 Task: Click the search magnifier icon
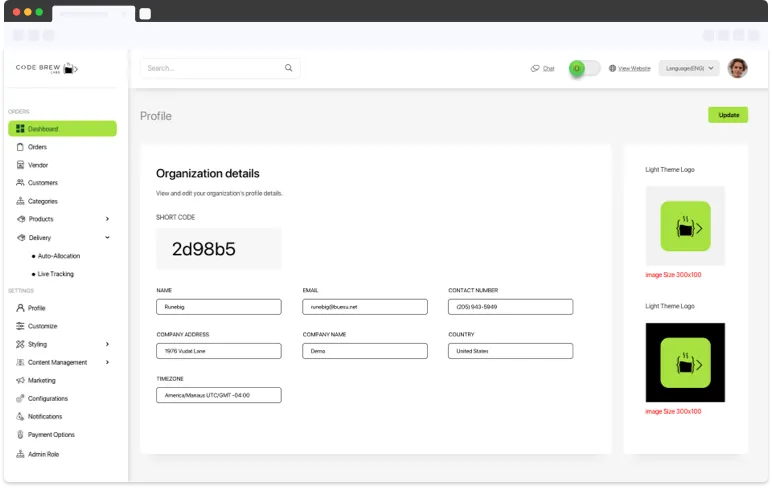(289, 68)
